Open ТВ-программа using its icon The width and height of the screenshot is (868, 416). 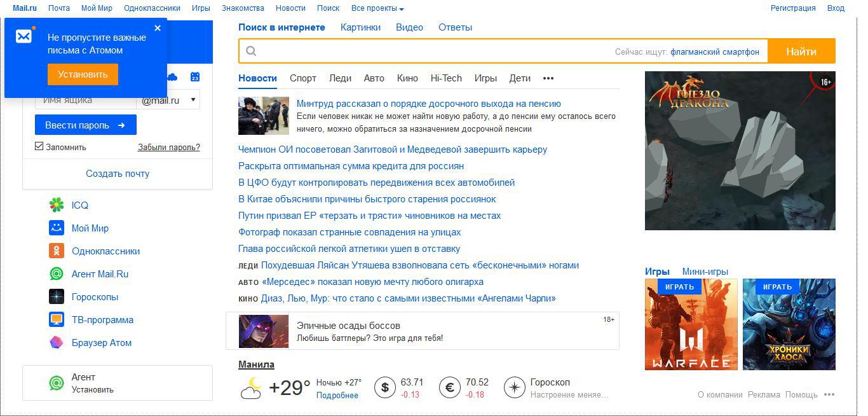pos(56,319)
